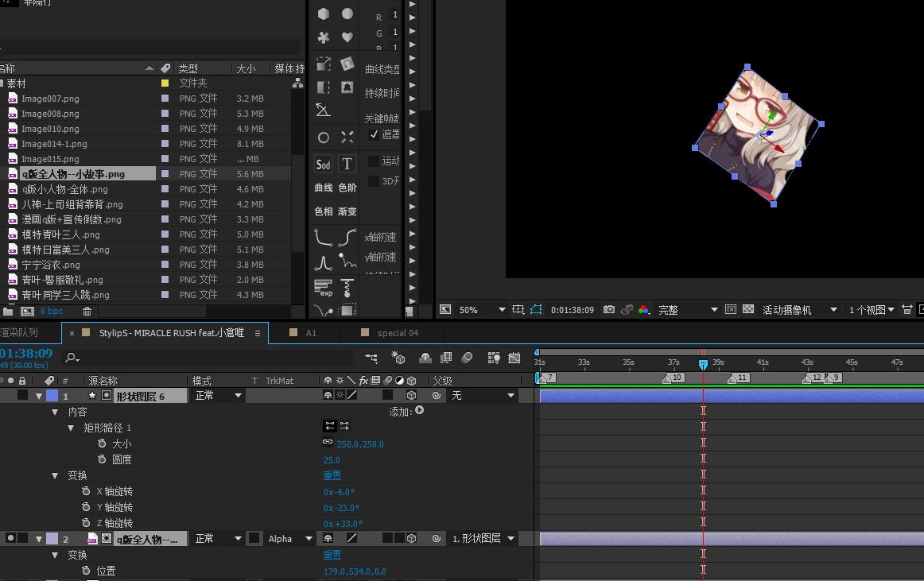Viewport: 924px width, 581px height.
Task: Click the Sod button in script panel
Action: [x=323, y=165]
